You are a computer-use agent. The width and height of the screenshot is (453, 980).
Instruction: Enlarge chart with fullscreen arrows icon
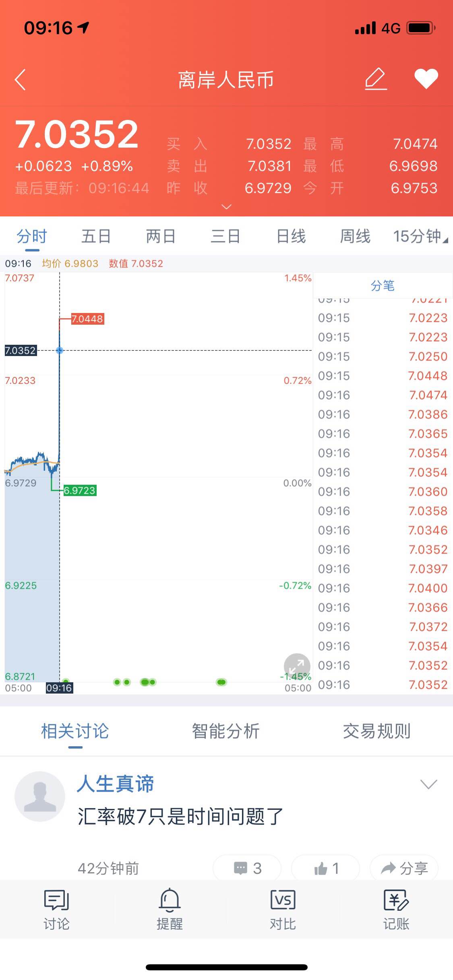pyautogui.click(x=297, y=667)
